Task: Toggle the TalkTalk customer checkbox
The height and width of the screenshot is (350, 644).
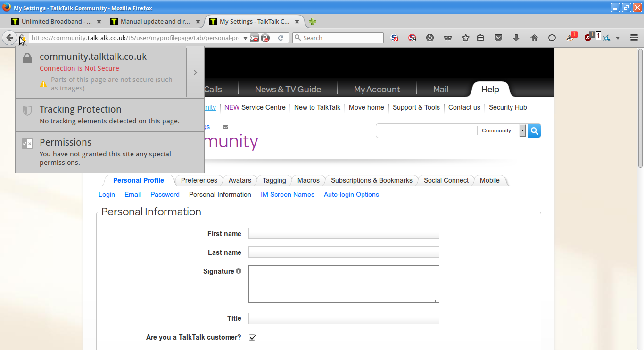Action: coord(252,337)
